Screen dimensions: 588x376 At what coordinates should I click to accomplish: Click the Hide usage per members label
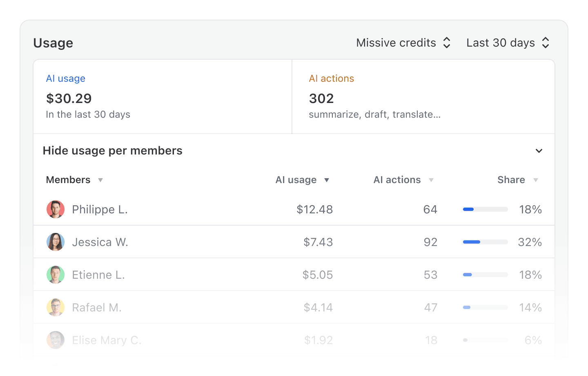pyautogui.click(x=113, y=151)
